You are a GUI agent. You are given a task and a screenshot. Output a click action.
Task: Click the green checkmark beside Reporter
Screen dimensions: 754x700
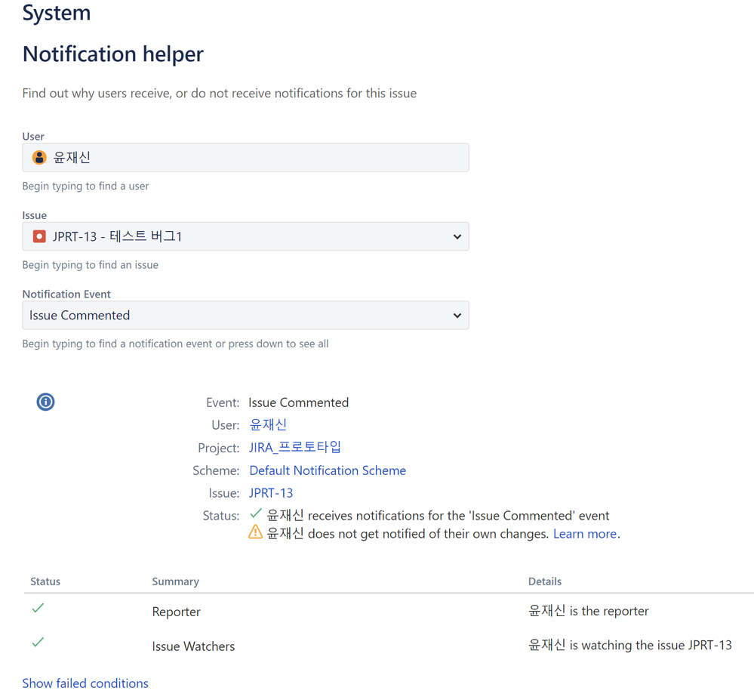tap(38, 607)
